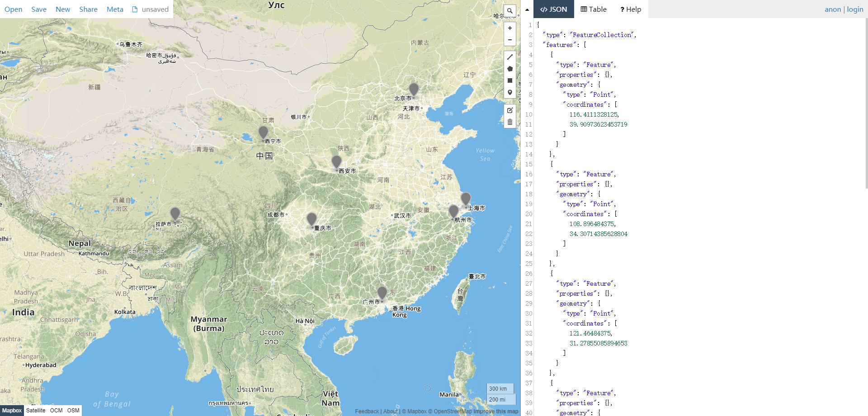Screen dimensions: 868x416
Task: Zoom out using the minus control
Action: pos(510,40)
